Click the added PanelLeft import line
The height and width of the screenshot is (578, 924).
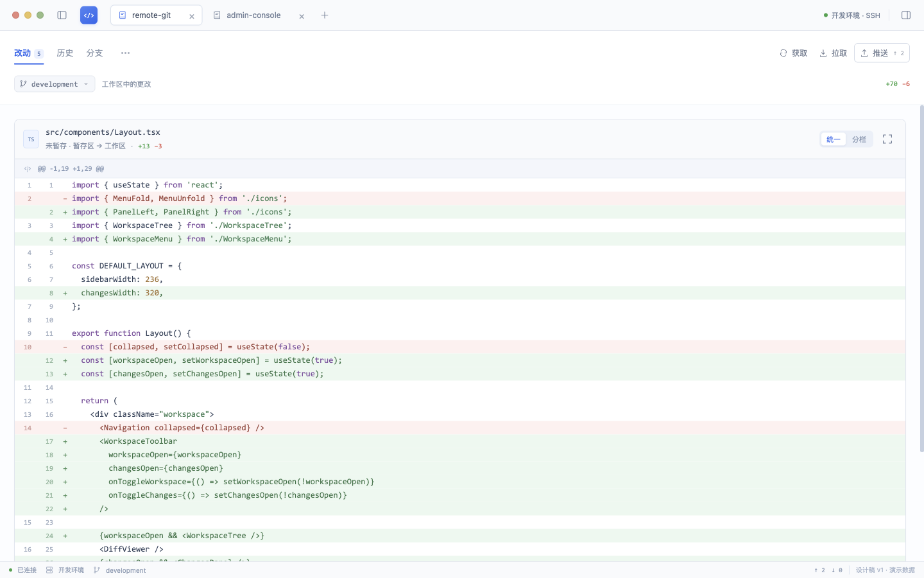[460, 212]
